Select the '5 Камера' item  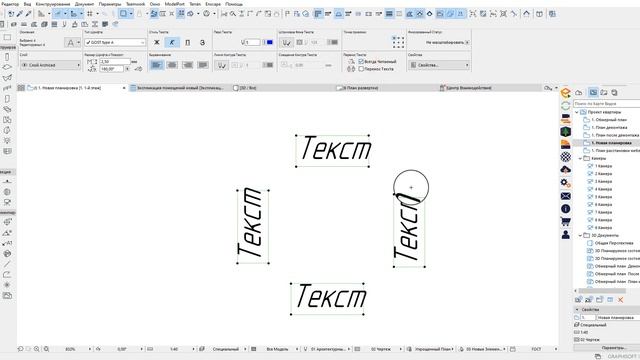coord(603,197)
